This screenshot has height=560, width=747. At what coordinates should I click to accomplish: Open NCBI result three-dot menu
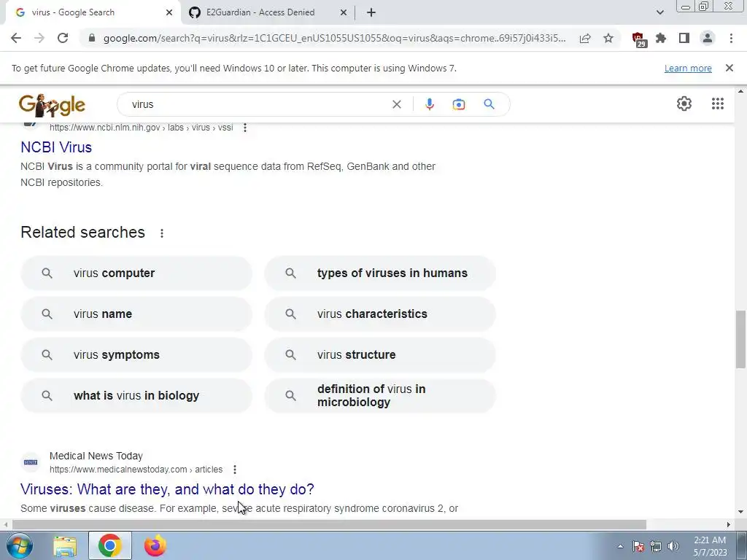coord(245,128)
